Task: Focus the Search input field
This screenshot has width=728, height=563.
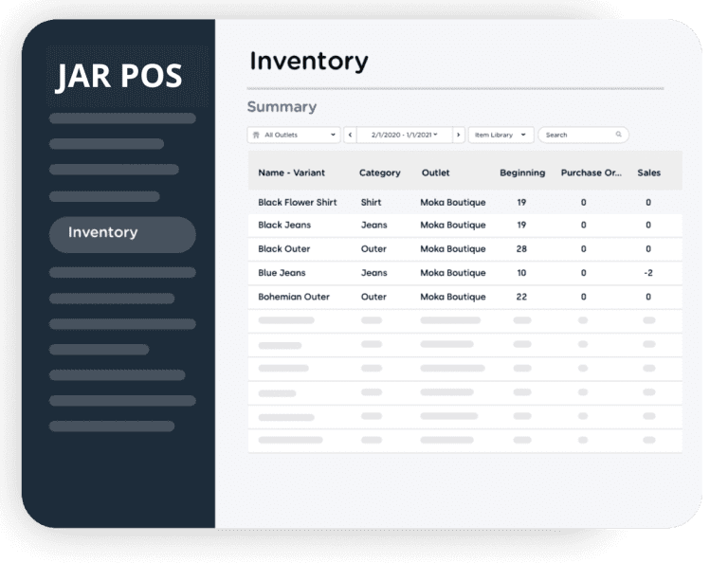Action: point(576,135)
